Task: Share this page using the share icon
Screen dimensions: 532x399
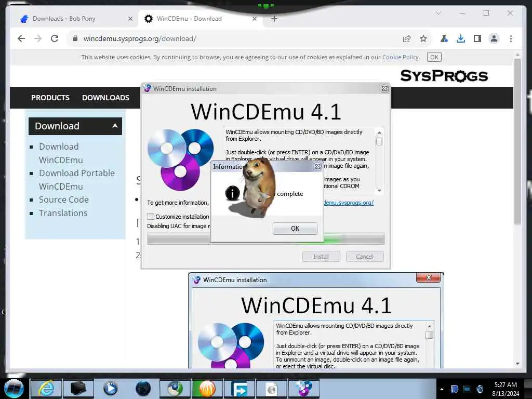Action: (407, 38)
